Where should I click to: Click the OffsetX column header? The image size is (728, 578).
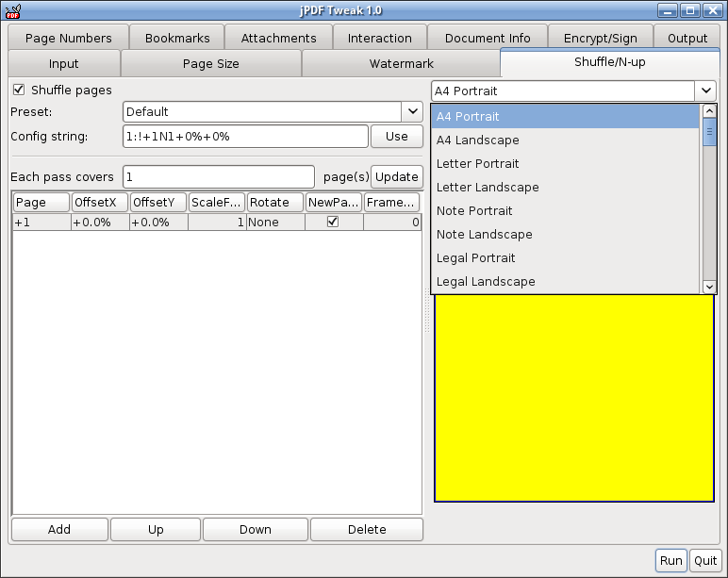click(99, 203)
